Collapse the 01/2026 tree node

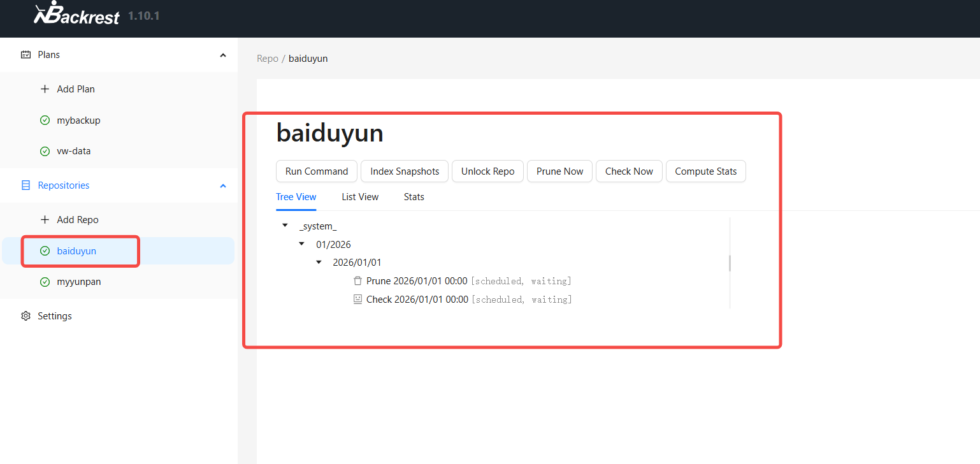pos(302,245)
